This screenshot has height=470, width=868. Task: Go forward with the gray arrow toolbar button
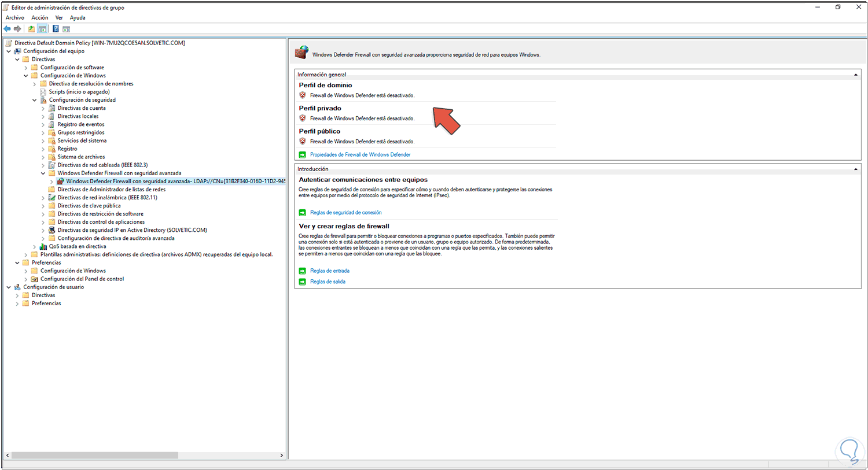coord(17,29)
